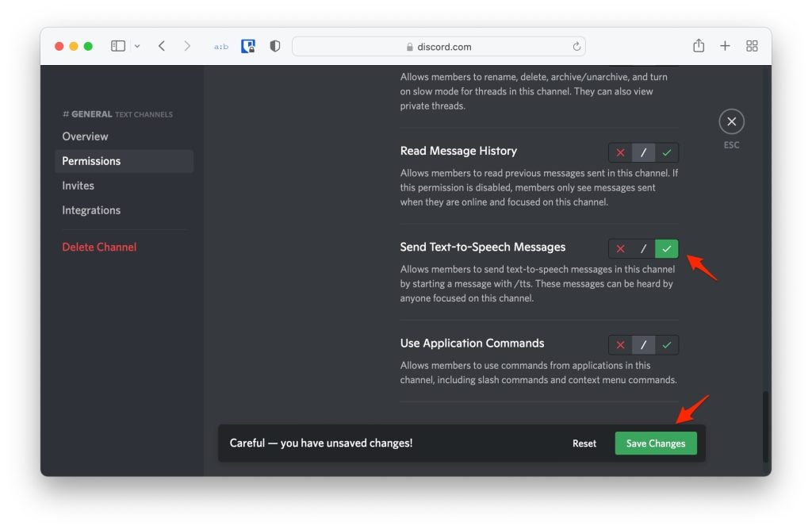This screenshot has width=812, height=530.
Task: Close settings with the ESC X button
Action: click(731, 121)
